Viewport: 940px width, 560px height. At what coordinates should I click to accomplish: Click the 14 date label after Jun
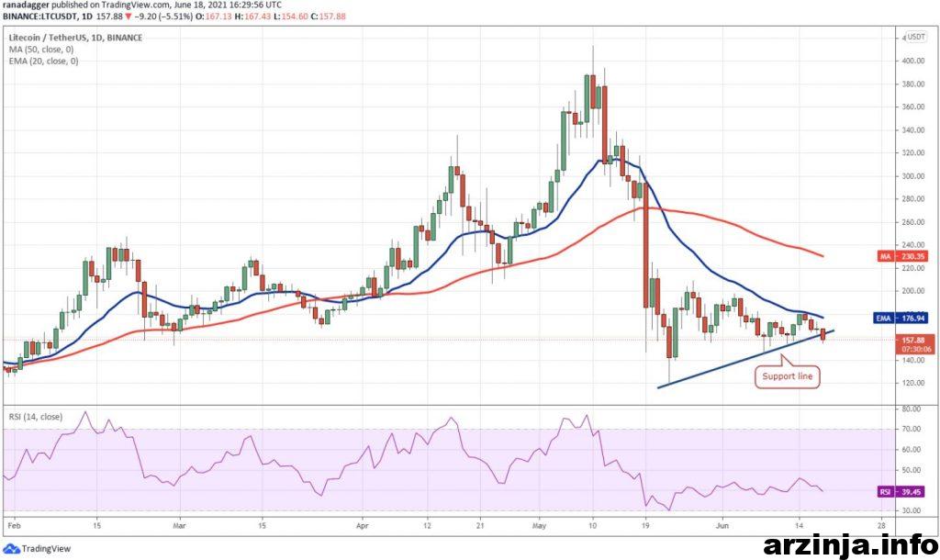pos(800,526)
